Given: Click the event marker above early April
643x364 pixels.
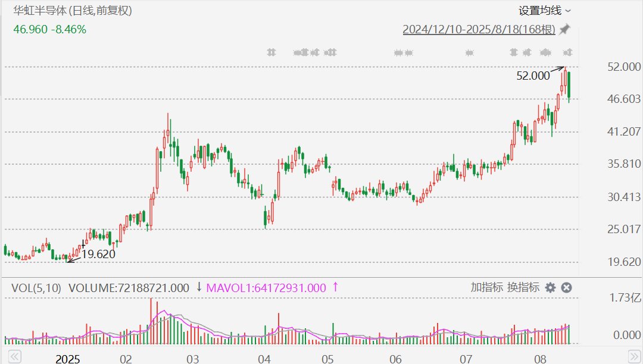Looking at the screenshot, I should tap(271, 52).
